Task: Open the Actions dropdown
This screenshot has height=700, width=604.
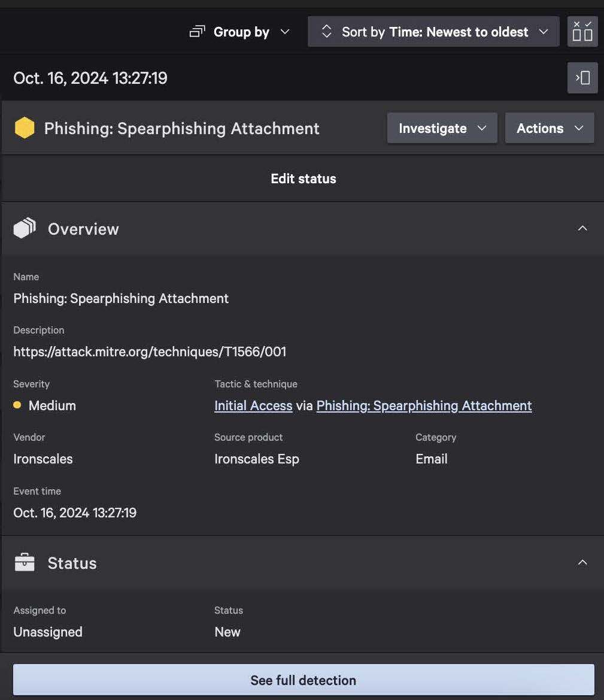Action: [549, 128]
